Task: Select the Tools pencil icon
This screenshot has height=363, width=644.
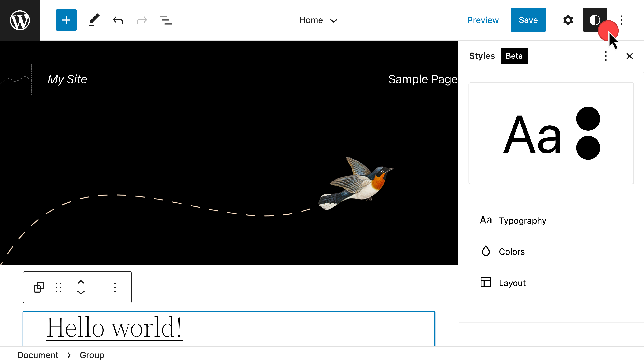Action: pyautogui.click(x=94, y=20)
